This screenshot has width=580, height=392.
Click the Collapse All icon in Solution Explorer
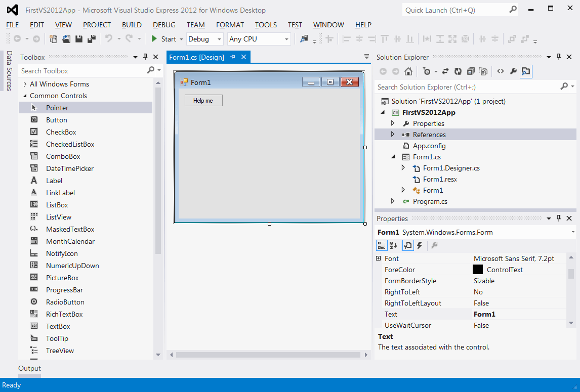tap(471, 71)
